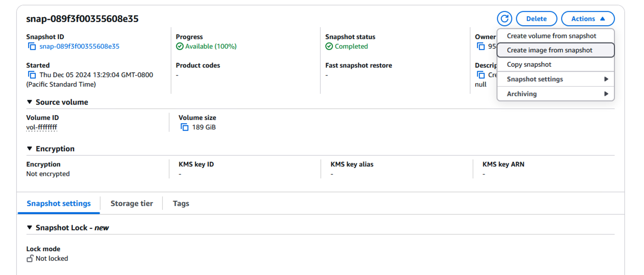Open the snap-089f3f00355608e35 link
Image resolution: width=644 pixels, height=275 pixels.
click(79, 47)
